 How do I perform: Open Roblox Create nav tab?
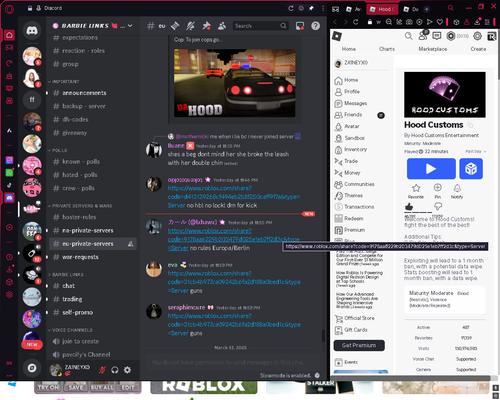(x=478, y=49)
